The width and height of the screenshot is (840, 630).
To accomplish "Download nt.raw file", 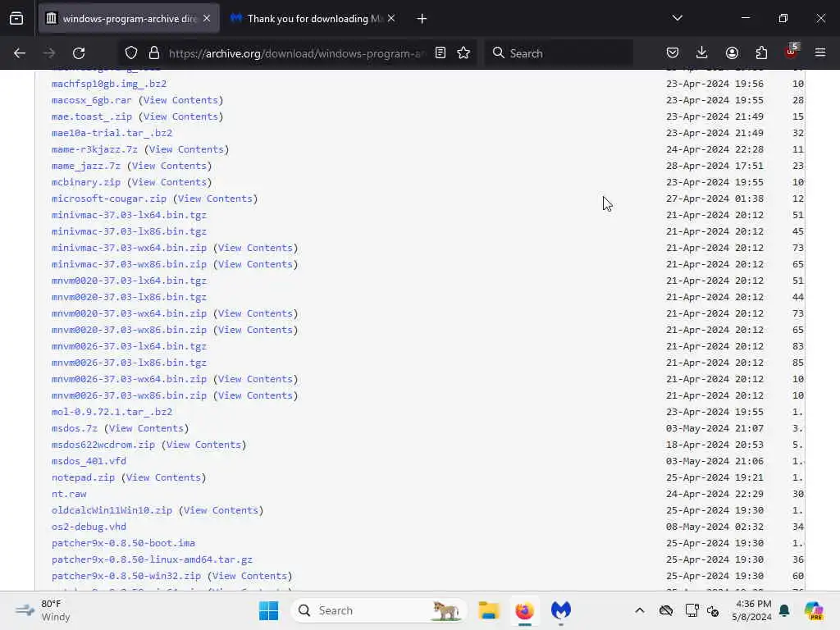I will (x=69, y=494).
